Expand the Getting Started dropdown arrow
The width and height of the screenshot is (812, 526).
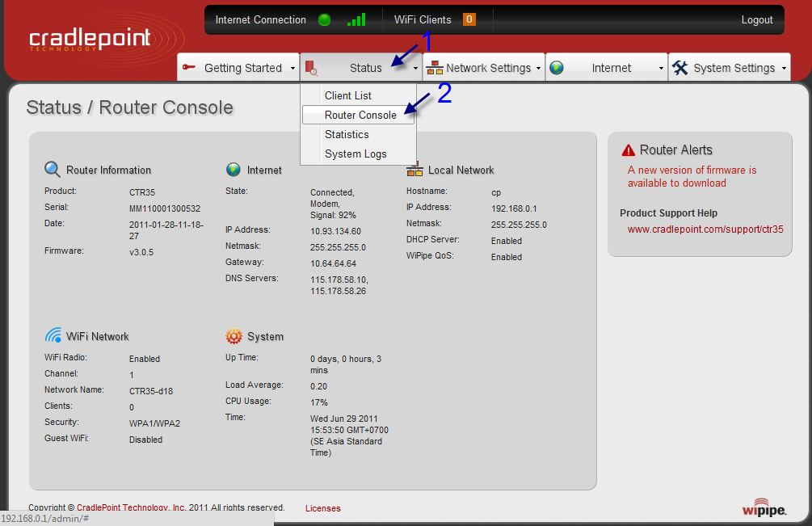[x=292, y=69]
